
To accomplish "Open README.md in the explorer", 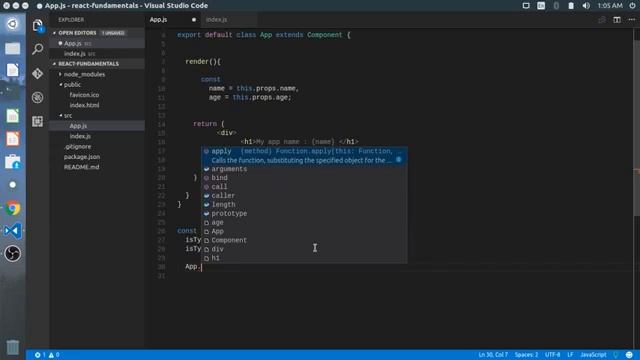I will pyautogui.click(x=98, y=167).
